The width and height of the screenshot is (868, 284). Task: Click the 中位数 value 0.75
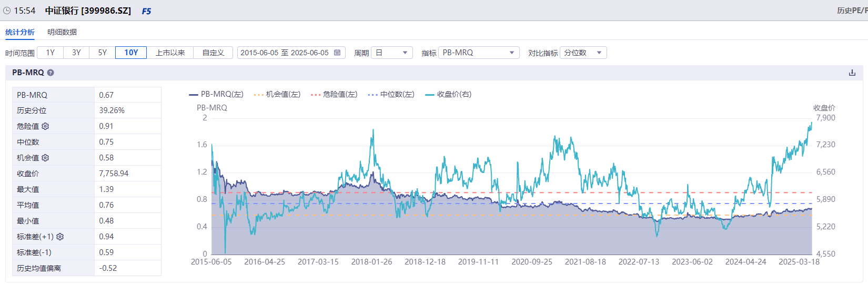(x=106, y=142)
